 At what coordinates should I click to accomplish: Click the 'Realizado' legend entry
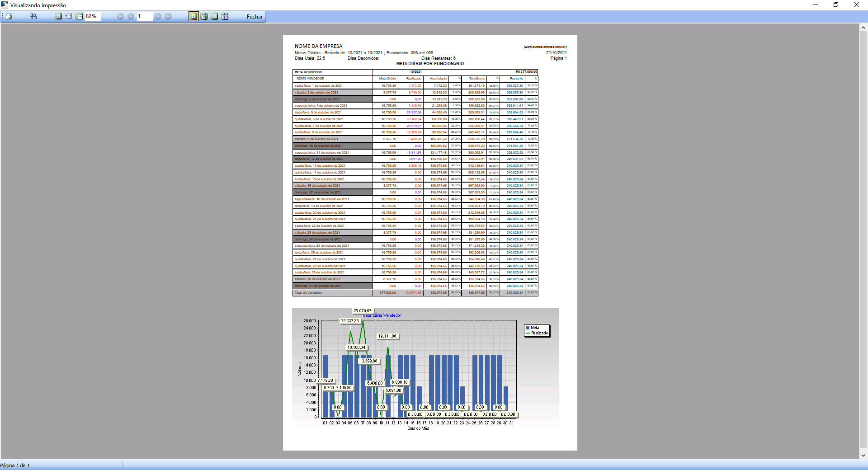pyautogui.click(x=537, y=333)
